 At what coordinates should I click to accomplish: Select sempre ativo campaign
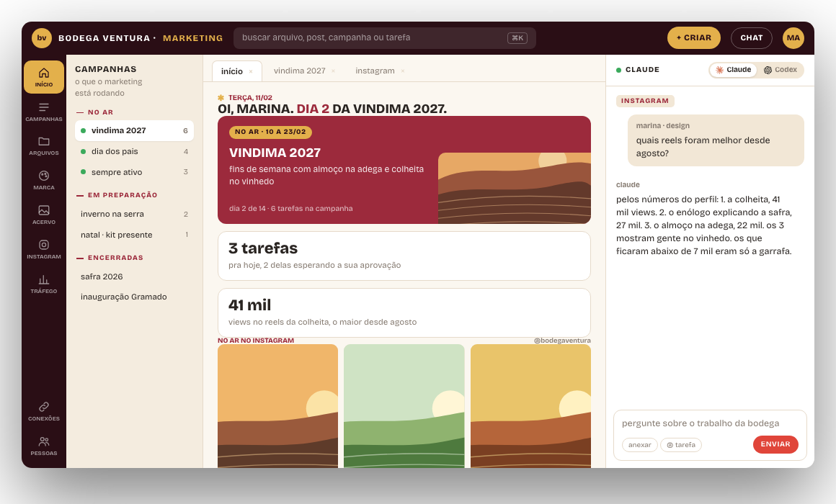coord(134,172)
